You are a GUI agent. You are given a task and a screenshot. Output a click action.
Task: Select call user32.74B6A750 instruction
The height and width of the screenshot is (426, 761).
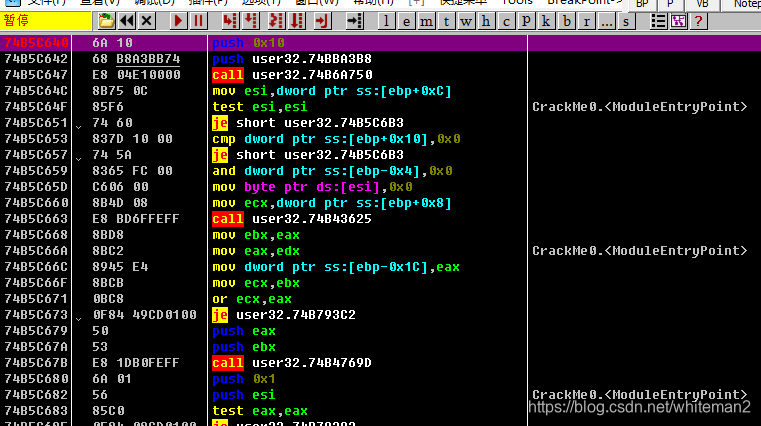[292, 75]
